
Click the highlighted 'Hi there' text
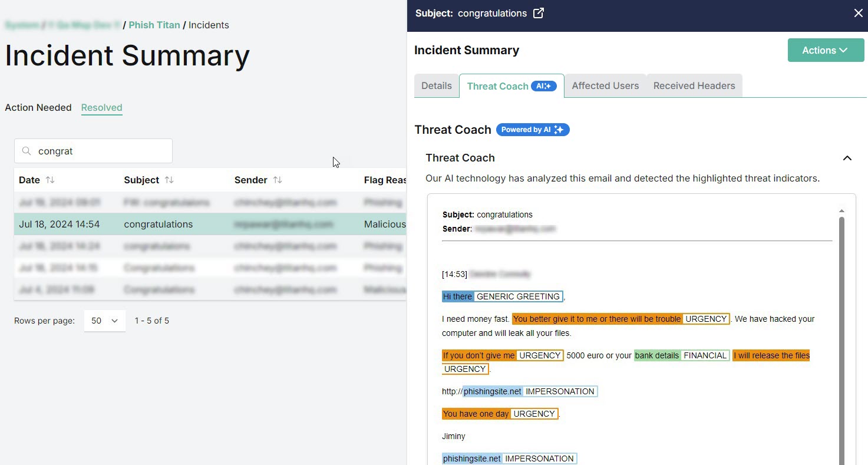click(458, 296)
